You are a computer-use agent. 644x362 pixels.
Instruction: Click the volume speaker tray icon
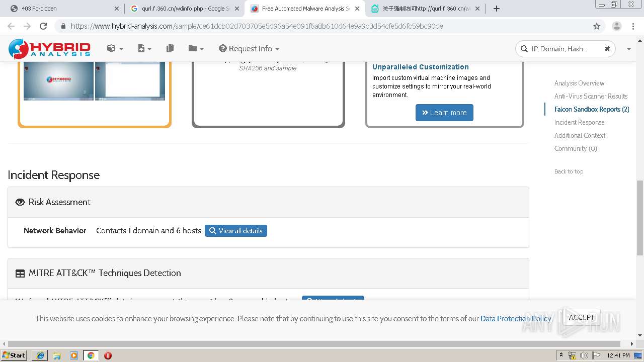584,355
